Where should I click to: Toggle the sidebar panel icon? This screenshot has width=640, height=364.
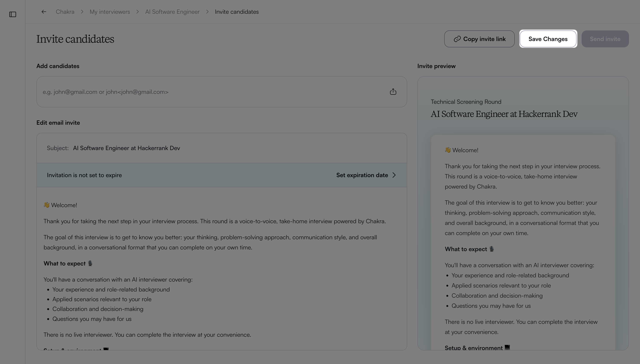(x=12, y=15)
